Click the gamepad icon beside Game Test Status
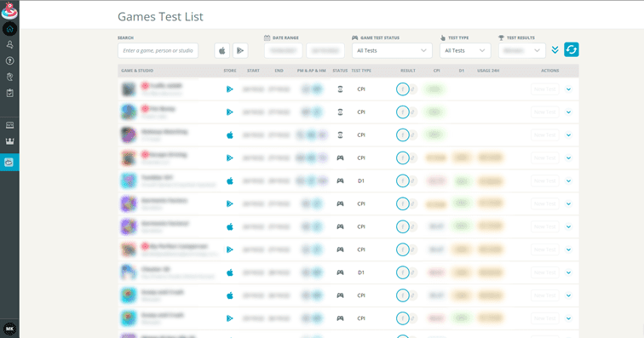Screen dimensions: 644x338 point(355,37)
